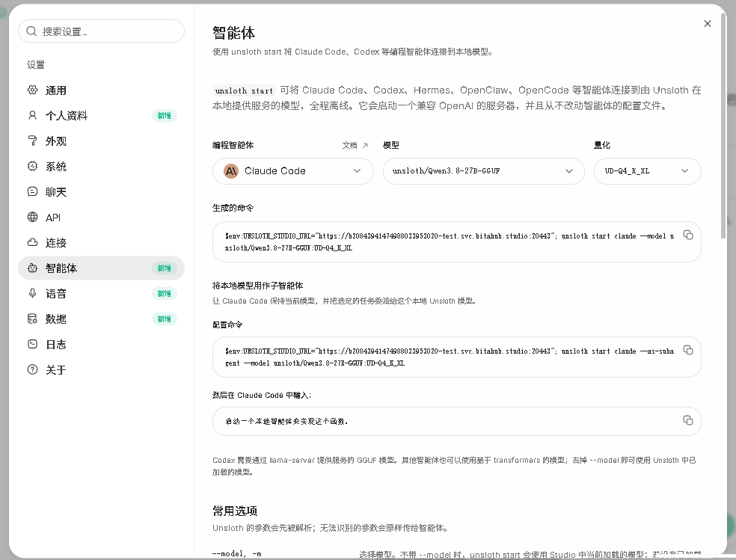
Task: Click the 新增 badge beside 个人资料
Action: 164,115
